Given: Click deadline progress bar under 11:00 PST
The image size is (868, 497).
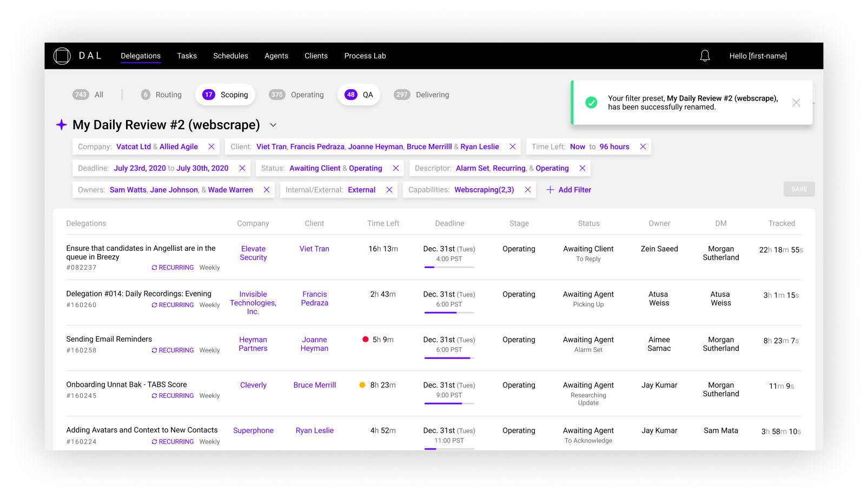Looking at the screenshot, I should coord(449,449).
